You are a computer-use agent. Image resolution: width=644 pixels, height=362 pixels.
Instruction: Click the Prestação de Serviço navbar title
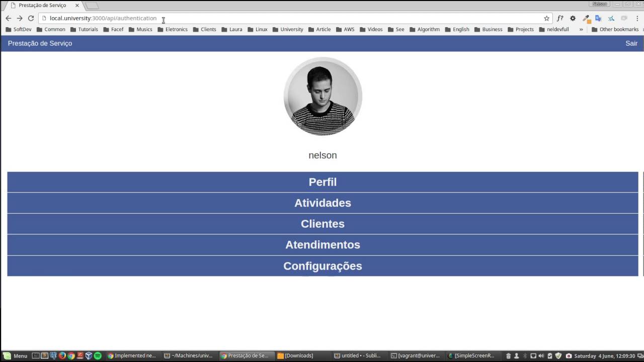click(x=40, y=43)
